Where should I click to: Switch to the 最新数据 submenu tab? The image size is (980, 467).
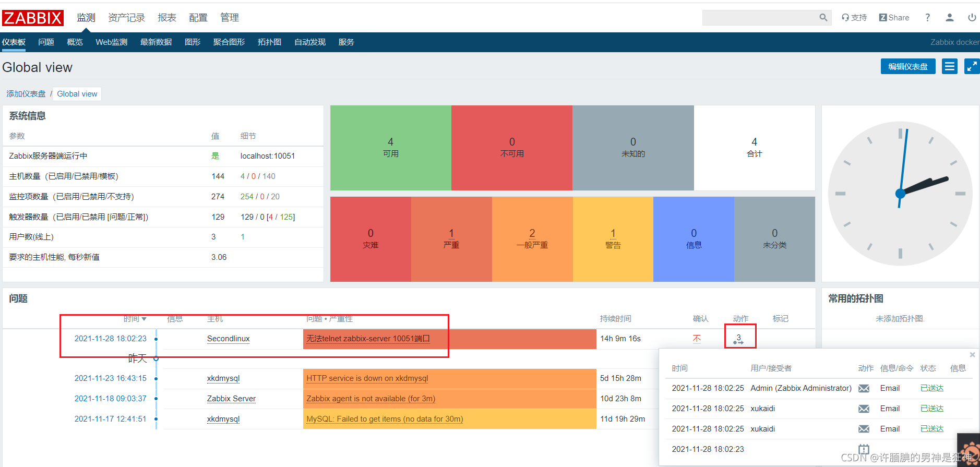156,42
